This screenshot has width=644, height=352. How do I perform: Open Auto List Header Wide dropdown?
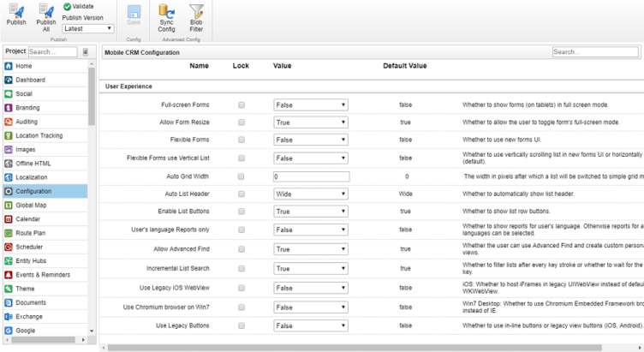coord(311,194)
